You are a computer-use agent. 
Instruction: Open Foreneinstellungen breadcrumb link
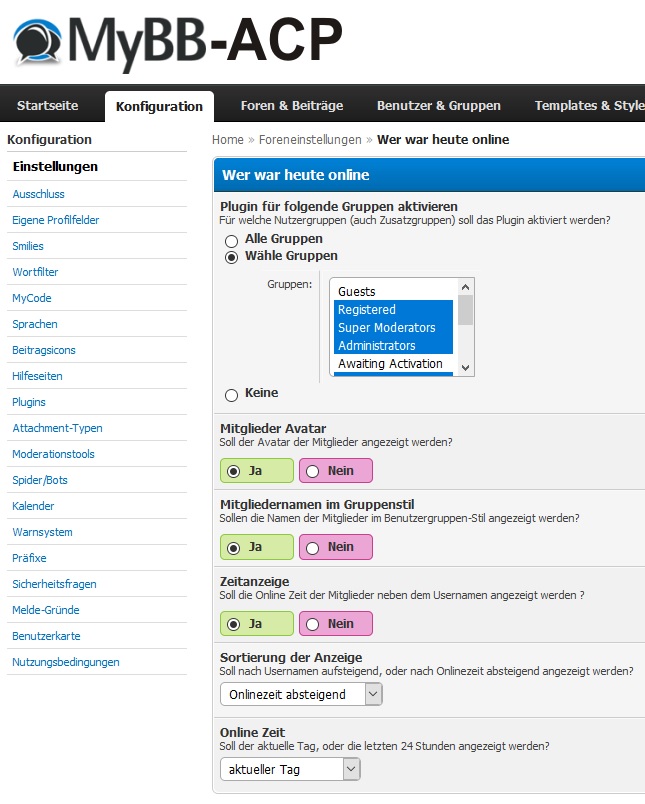(310, 139)
